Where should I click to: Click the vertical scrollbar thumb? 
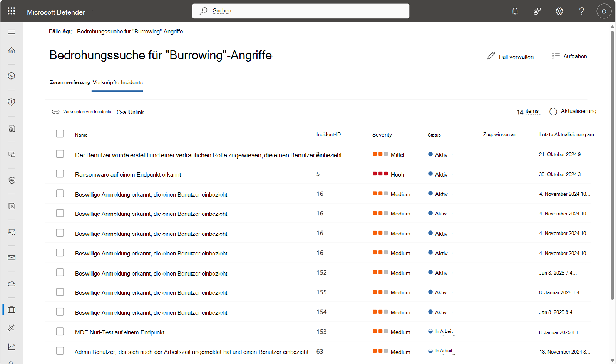click(x=612, y=165)
